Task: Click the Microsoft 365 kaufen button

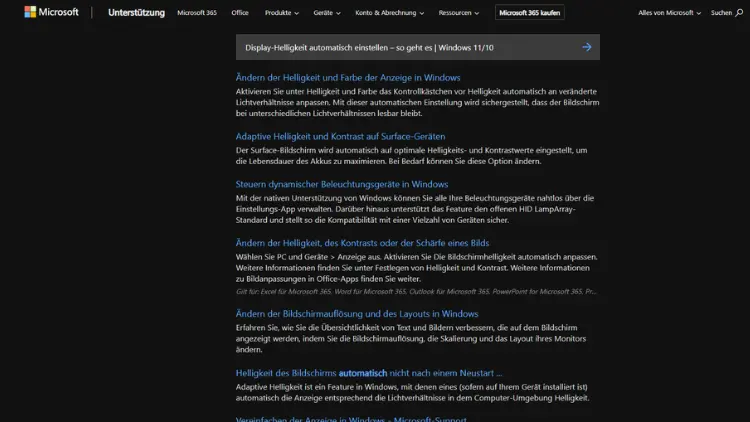Action: click(529, 13)
